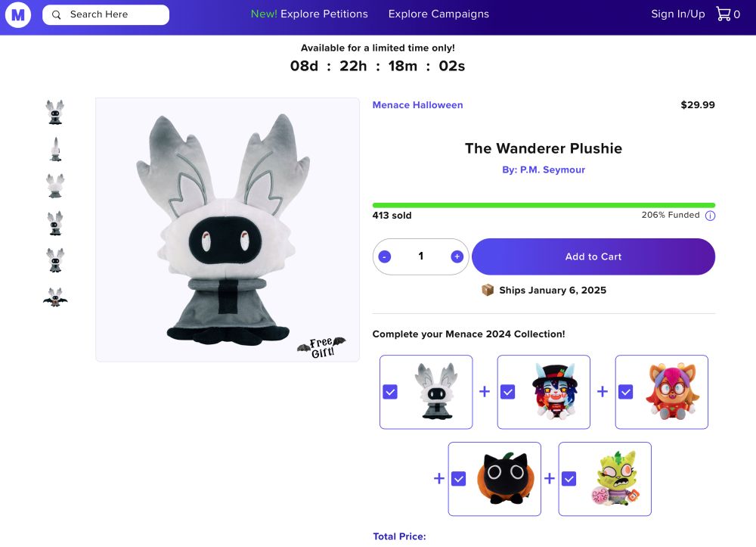Viewport: 756px width, 547px height.
Task: Uncheck the Wanderer plushie bundle checkbox
Action: [390, 392]
